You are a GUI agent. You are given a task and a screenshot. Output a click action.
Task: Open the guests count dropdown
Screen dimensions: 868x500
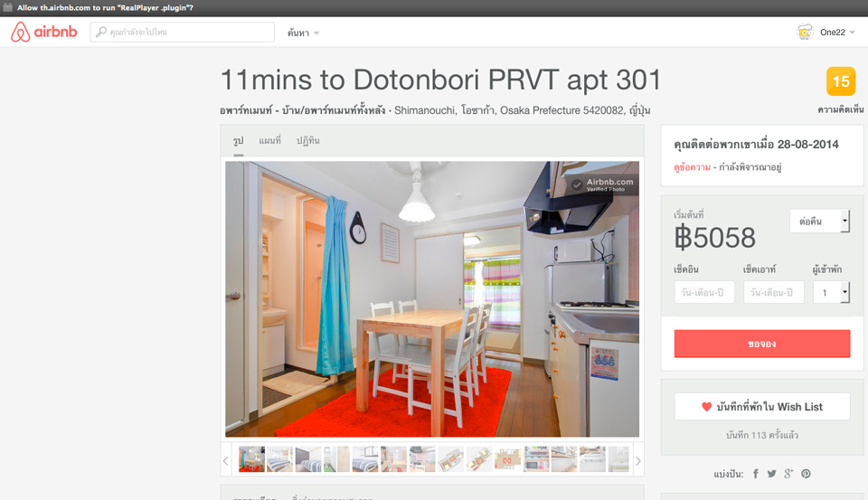pos(831,292)
